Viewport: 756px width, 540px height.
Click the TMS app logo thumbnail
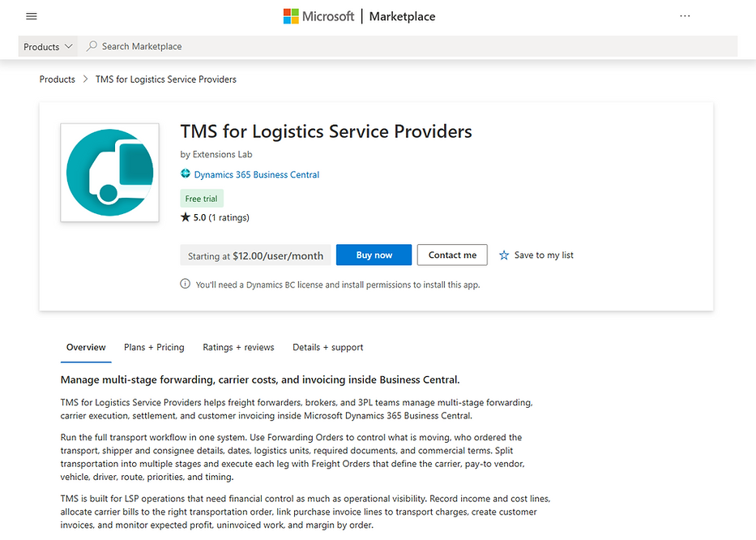click(x=109, y=172)
